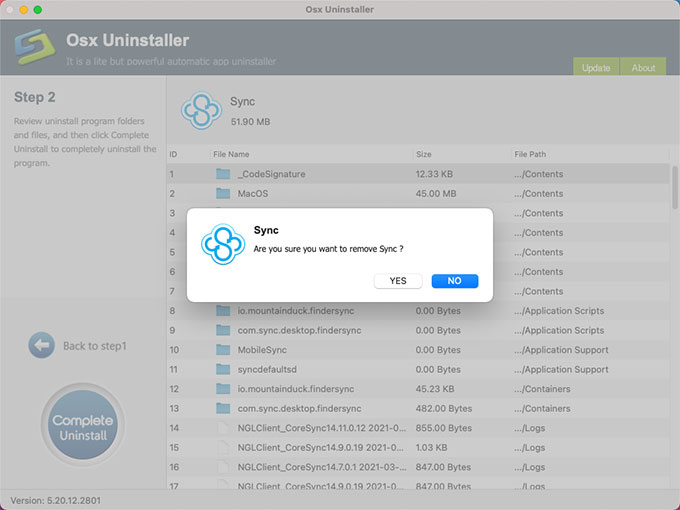This screenshot has height=510, width=680.
Task: Select row 13 com.sync.desktop.findersync name
Action: (x=299, y=408)
